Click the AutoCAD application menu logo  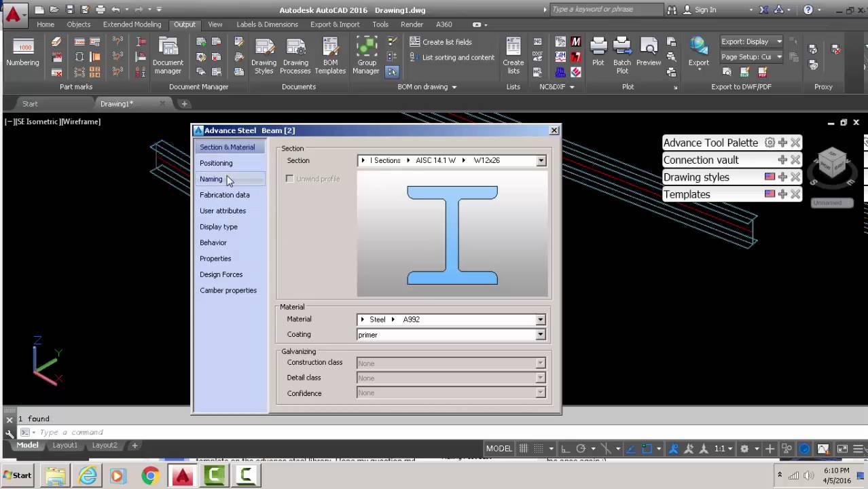(13, 13)
